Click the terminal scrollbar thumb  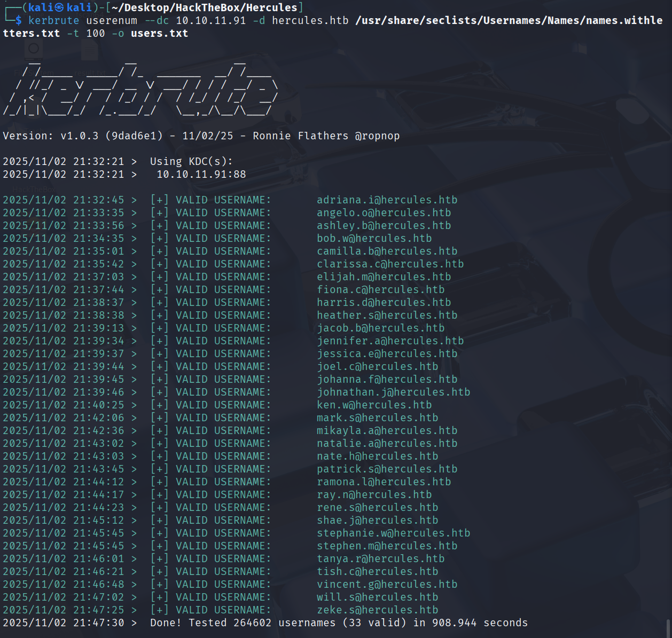(668, 628)
